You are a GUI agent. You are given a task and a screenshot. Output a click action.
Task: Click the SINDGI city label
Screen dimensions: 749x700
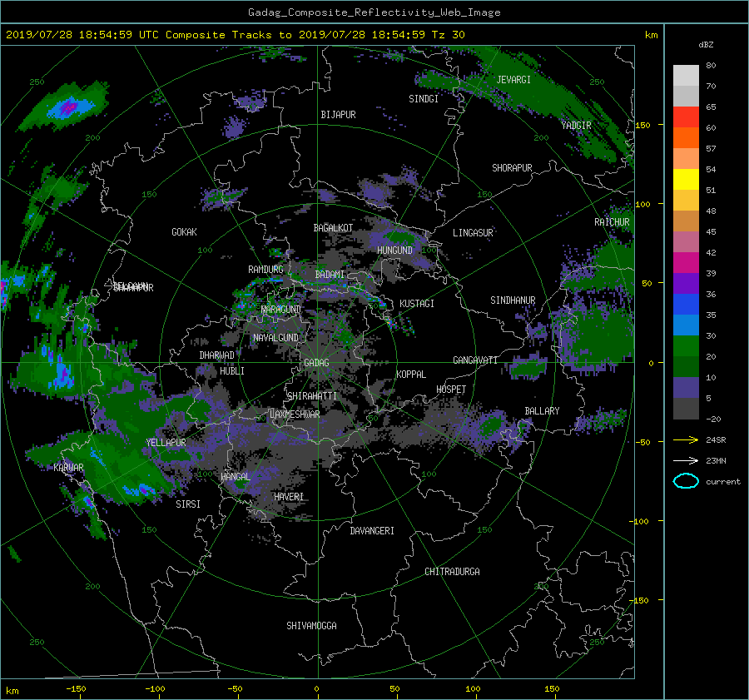point(424,99)
